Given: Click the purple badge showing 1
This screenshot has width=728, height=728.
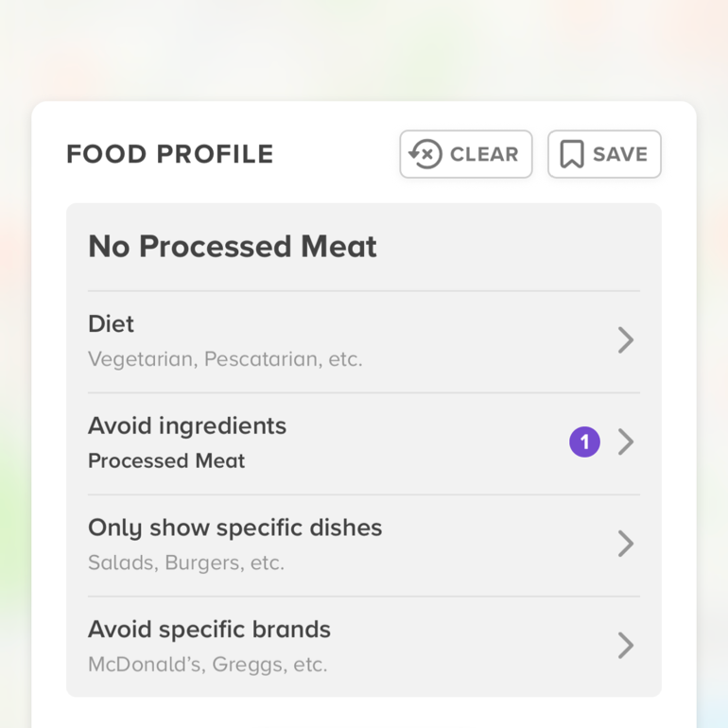Looking at the screenshot, I should (x=584, y=442).
